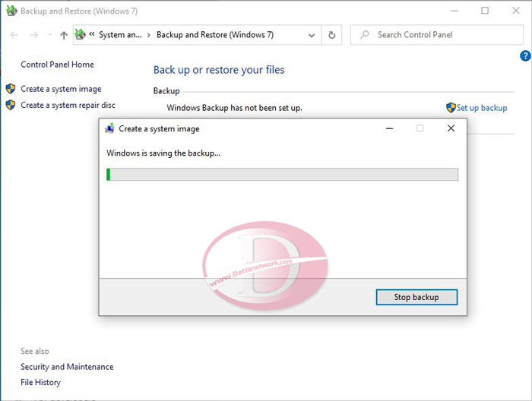Click the Forward navigation arrow
The width and height of the screenshot is (532, 401).
point(34,35)
